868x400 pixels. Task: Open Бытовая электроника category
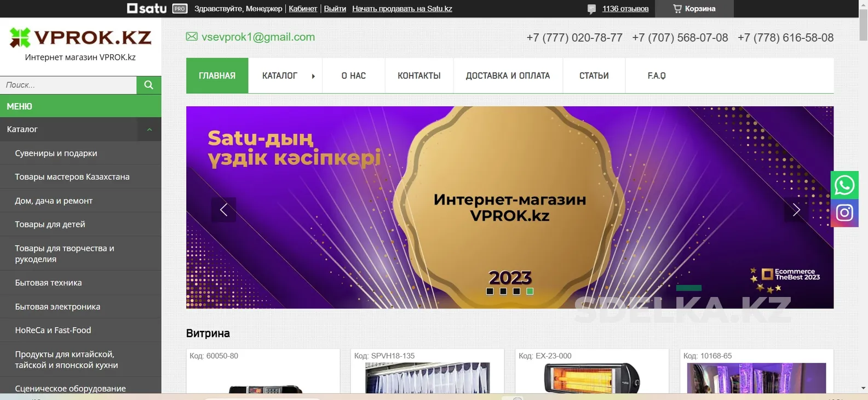tap(81, 306)
